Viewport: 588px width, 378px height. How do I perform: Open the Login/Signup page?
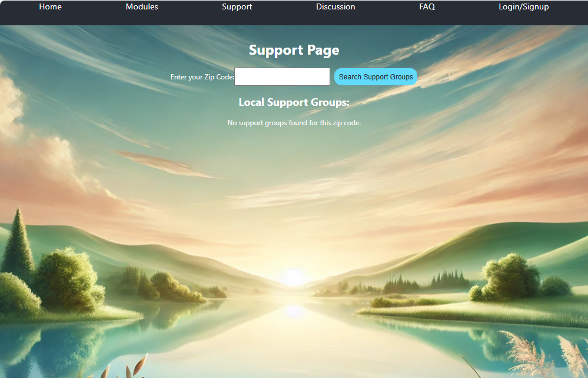(523, 6)
